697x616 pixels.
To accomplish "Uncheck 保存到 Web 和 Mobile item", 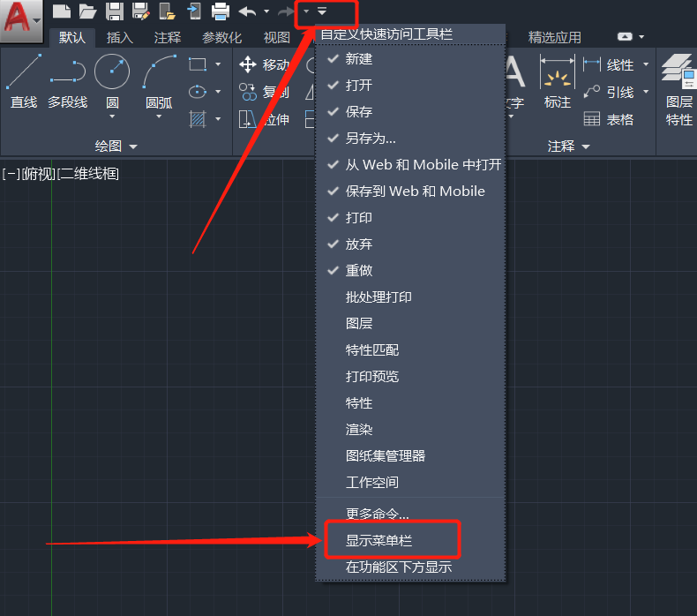I will (410, 192).
